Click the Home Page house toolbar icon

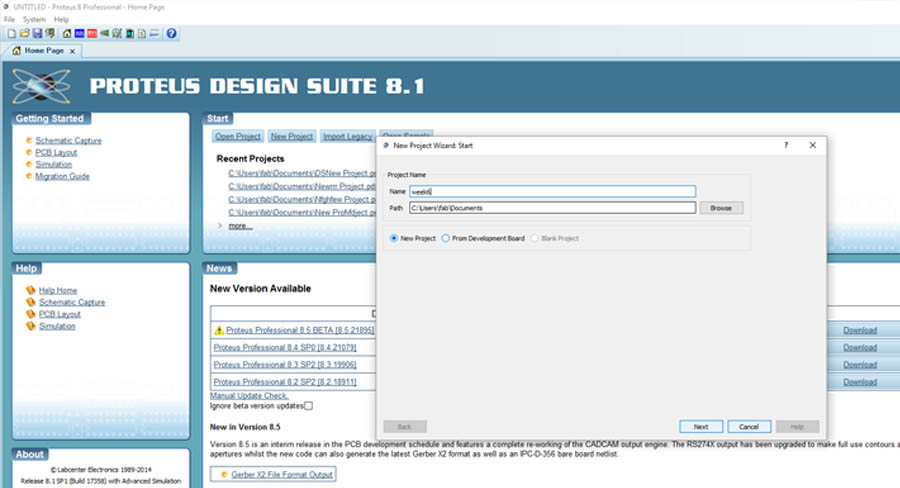point(67,34)
